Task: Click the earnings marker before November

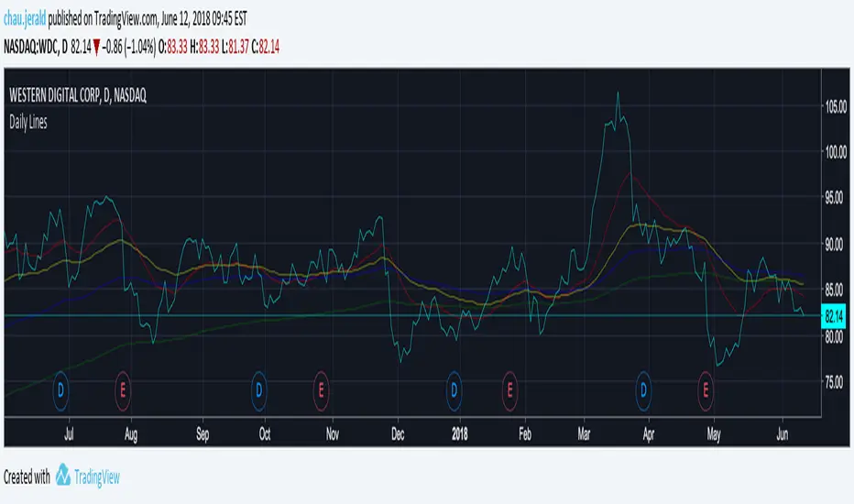Action: click(321, 390)
